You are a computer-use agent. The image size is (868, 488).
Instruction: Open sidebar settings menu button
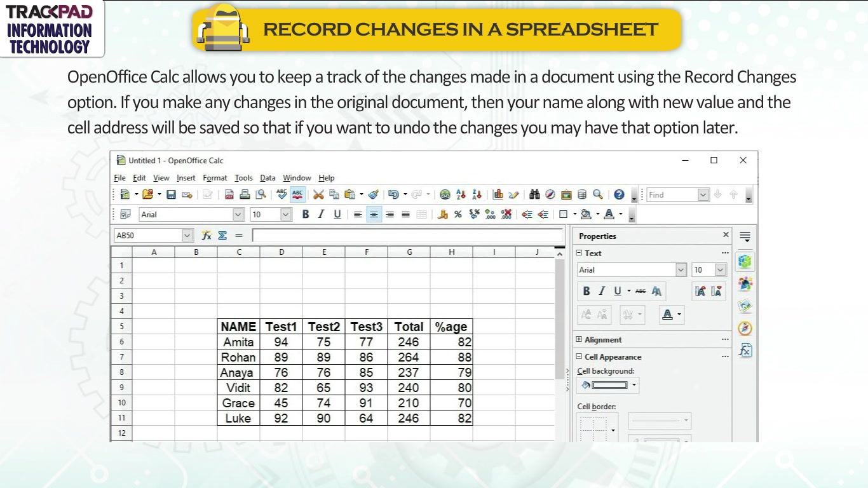[x=745, y=237]
